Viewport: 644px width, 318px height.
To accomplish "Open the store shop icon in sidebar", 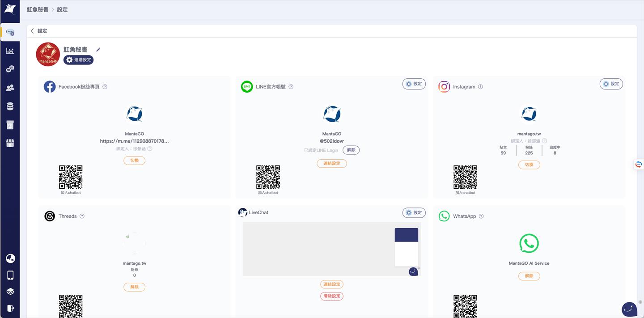I will coord(10,143).
